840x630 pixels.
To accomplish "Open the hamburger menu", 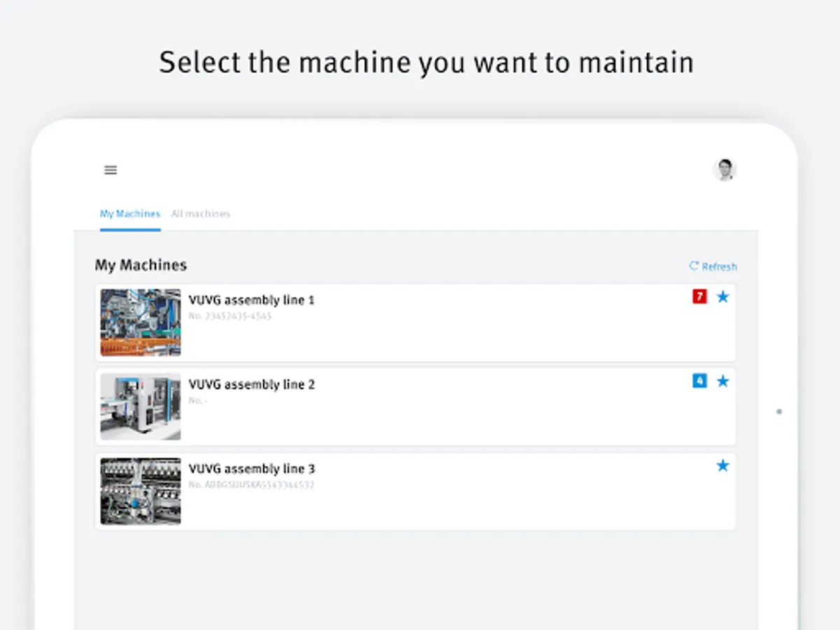I will click(111, 170).
